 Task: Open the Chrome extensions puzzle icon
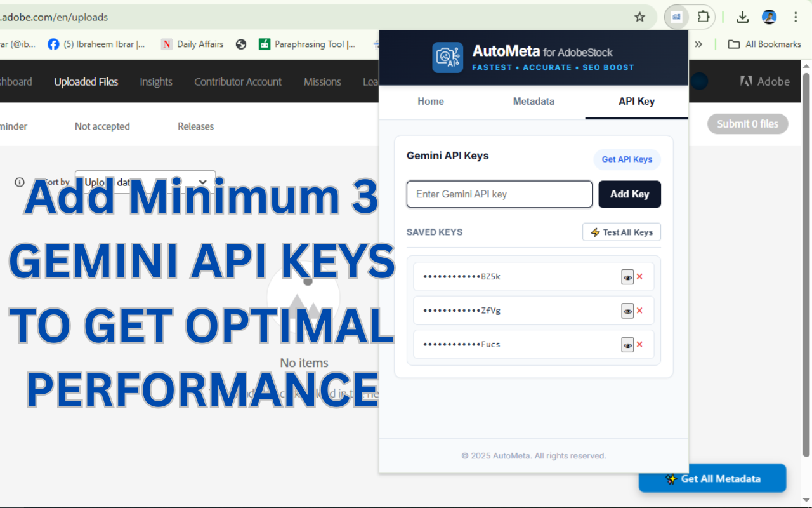tap(703, 17)
